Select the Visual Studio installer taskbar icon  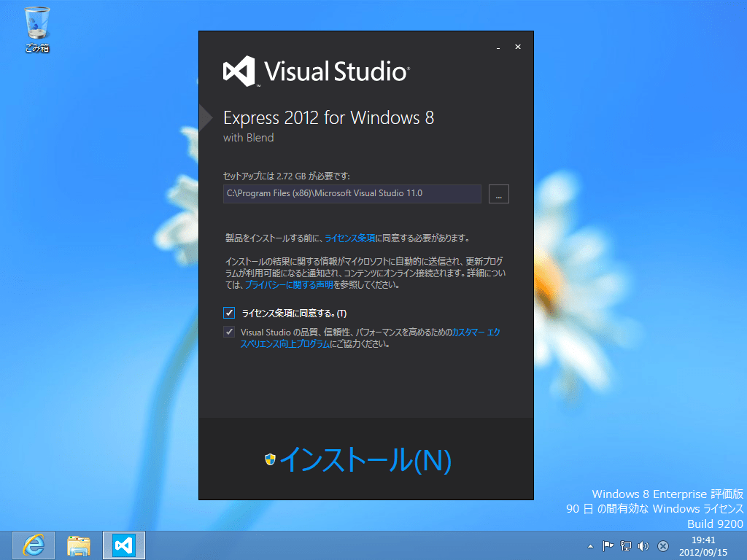tap(124, 545)
